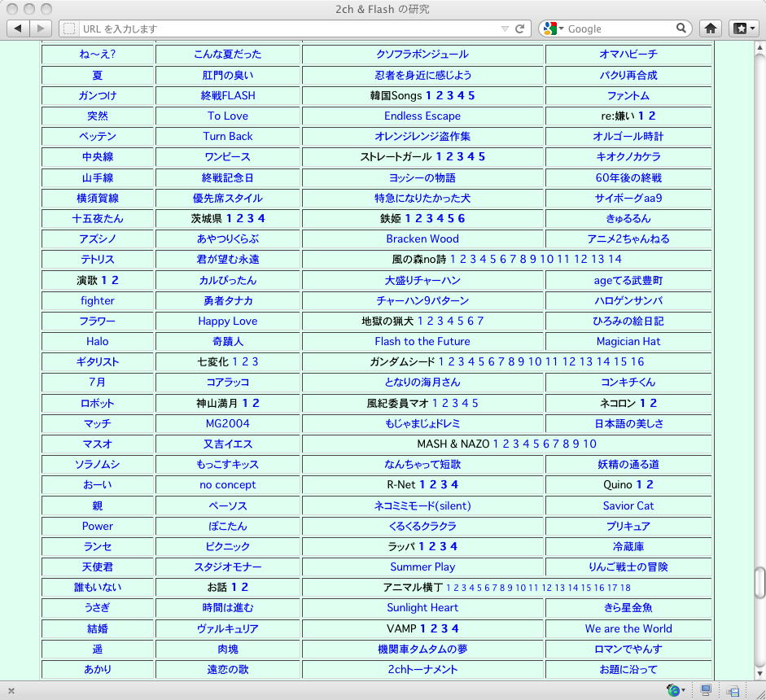Open part 16 of ガンダムシード
This screenshot has width=766, height=700.
coord(637,361)
